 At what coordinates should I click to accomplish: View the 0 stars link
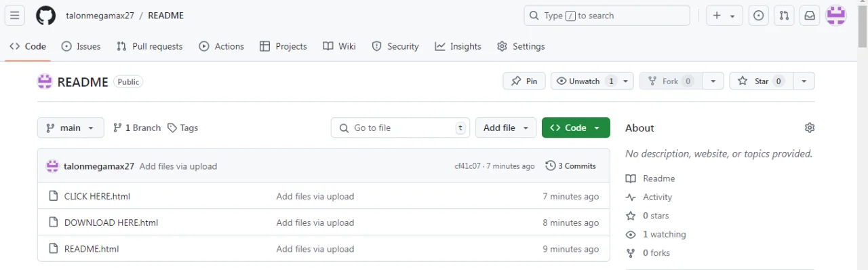648,216
